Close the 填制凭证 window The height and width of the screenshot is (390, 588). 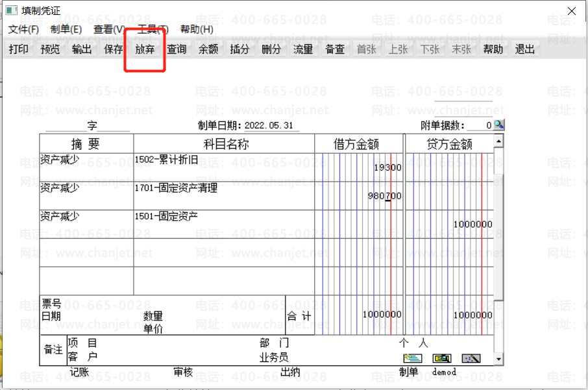coord(572,11)
